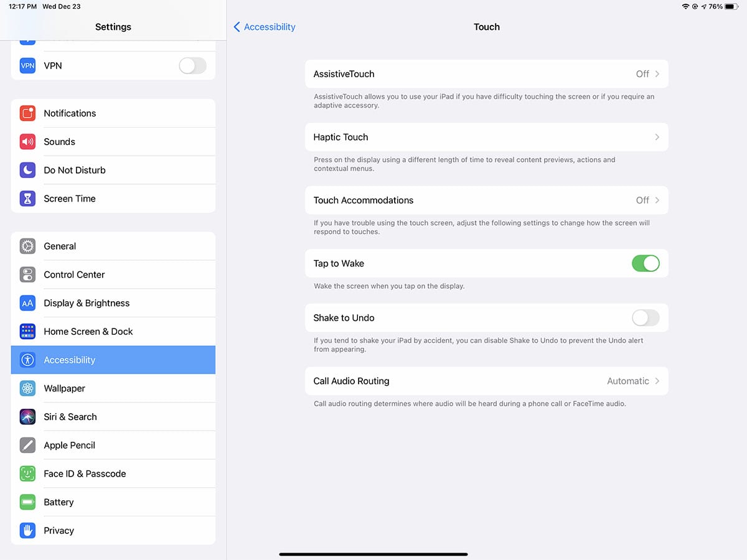
Task: Tap the Siri & Search icon
Action: click(27, 417)
